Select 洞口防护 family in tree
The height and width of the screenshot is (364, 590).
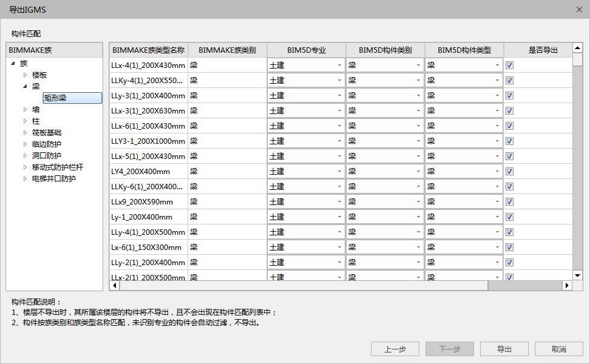click(x=47, y=155)
